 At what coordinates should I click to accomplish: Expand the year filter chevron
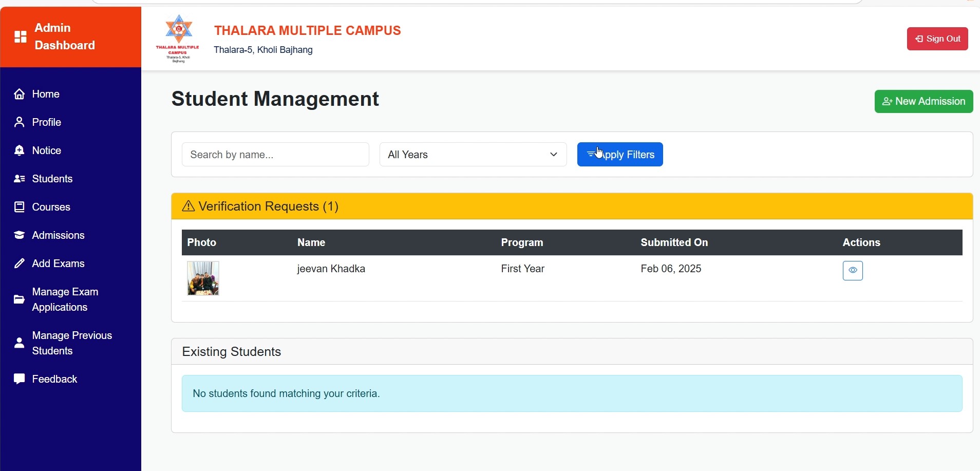[x=553, y=154]
